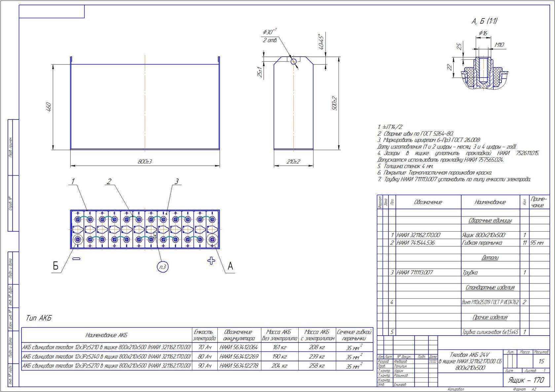Click 'Наименование' header in specification table
Viewport: 555px width, 392px height.
pos(490,202)
